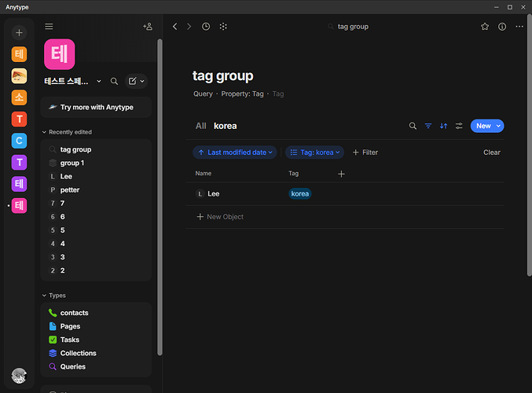Open Last modified date sort dropdown
The image size is (532, 393).
[235, 152]
